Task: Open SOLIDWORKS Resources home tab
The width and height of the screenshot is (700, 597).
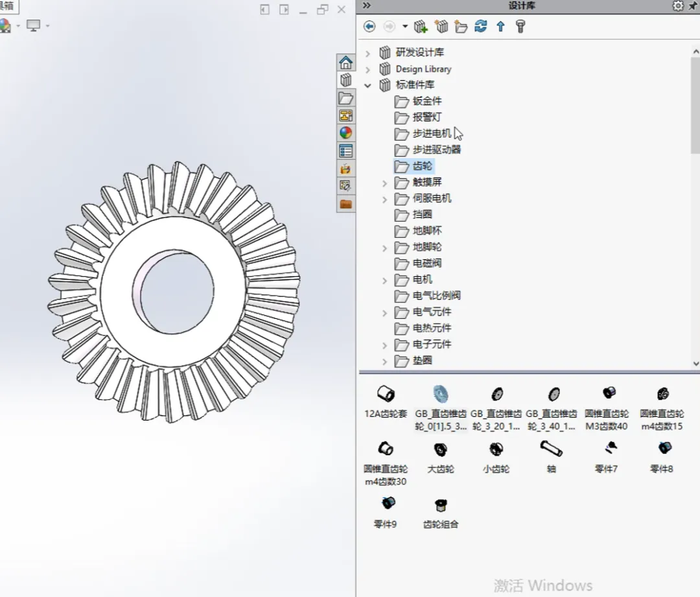Action: pos(345,62)
